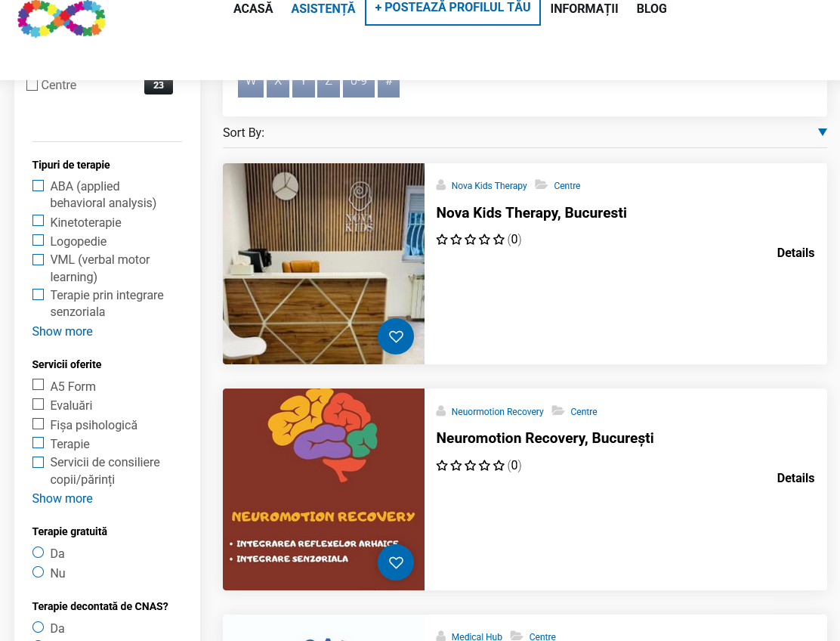Screen dimensions: 840x641
Task: Rate Neuromotion Recovery with the first star
Action: click(x=441, y=466)
